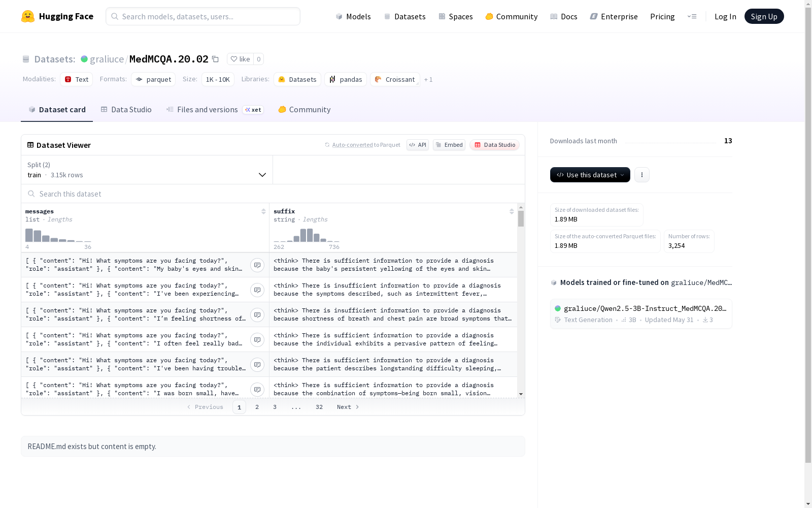Open the more options menu beside Use this dataset
The image size is (812, 508).
point(642,175)
